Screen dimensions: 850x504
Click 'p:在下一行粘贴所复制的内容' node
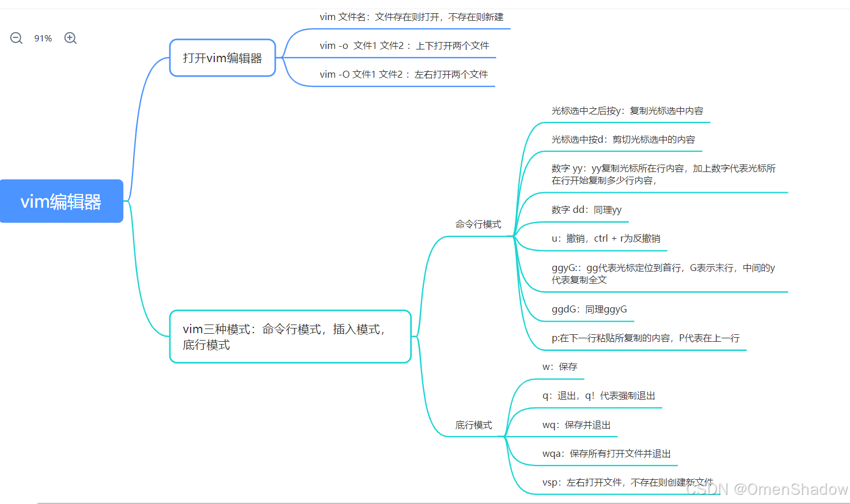point(646,338)
